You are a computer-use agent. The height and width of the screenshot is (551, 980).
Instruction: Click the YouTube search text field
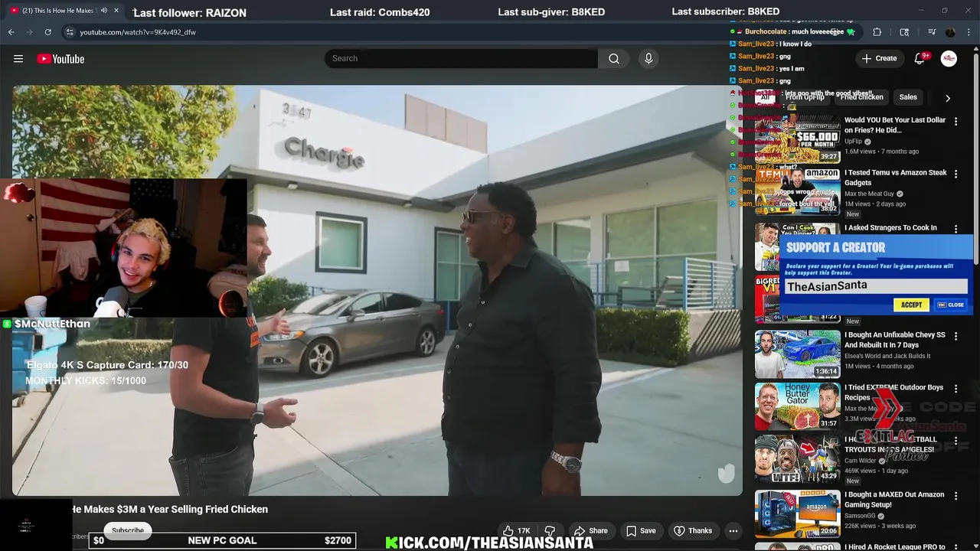pos(461,58)
